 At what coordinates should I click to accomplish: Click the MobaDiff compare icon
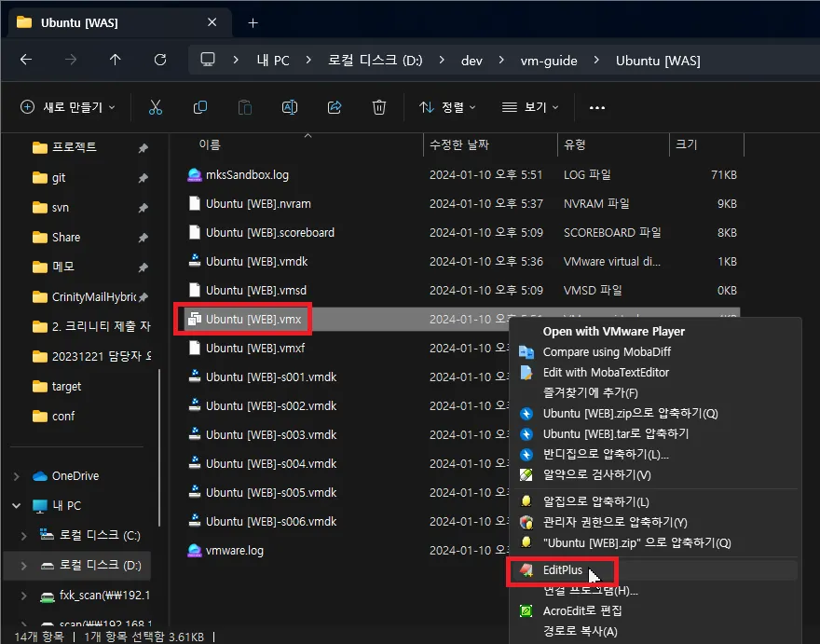point(526,352)
